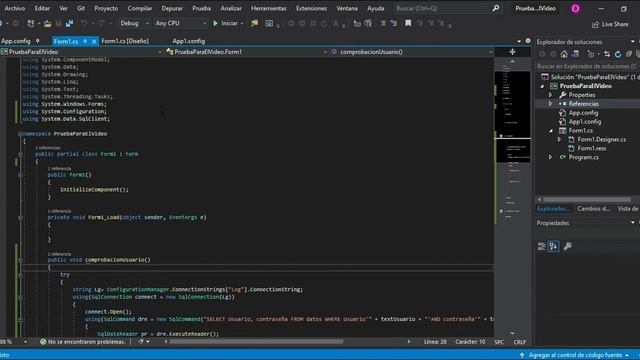
Task: Click the purple account avatar icon
Action: [x=575, y=9]
